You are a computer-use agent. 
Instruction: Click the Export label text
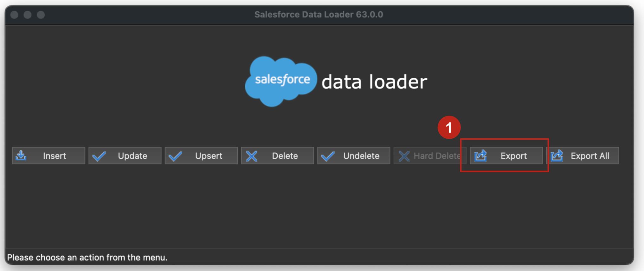[x=514, y=156]
